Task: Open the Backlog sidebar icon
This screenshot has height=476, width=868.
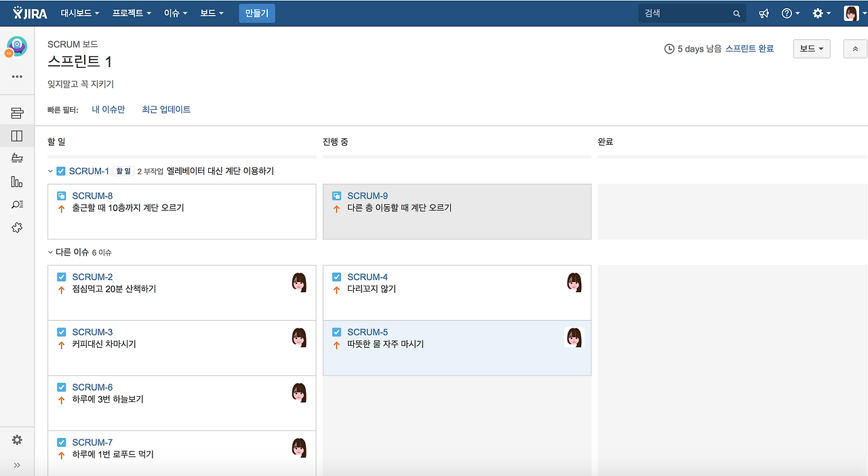Action: (x=17, y=113)
